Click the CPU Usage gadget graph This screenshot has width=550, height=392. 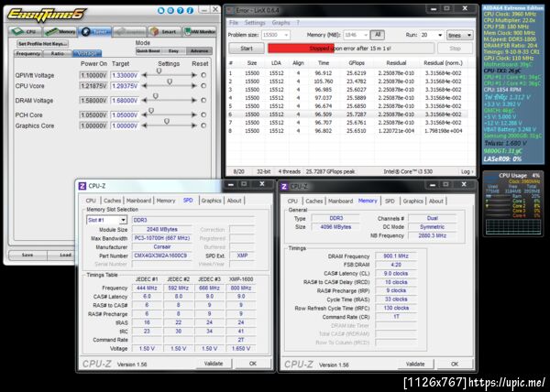pyautogui.click(x=512, y=226)
